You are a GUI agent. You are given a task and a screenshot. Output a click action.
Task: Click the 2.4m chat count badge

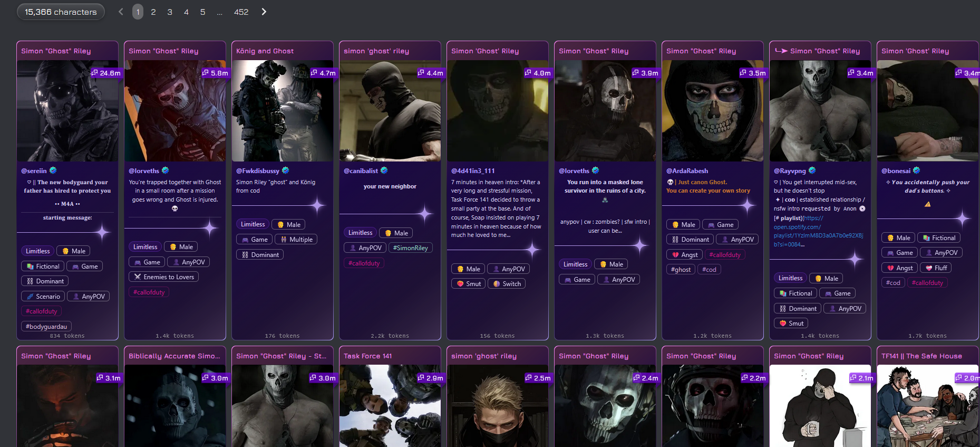(x=646, y=378)
